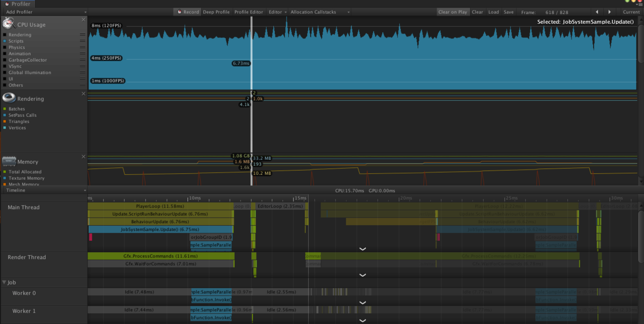Toggle SetPass Calls series color box
This screenshot has height=324, width=644.
click(x=4, y=115)
